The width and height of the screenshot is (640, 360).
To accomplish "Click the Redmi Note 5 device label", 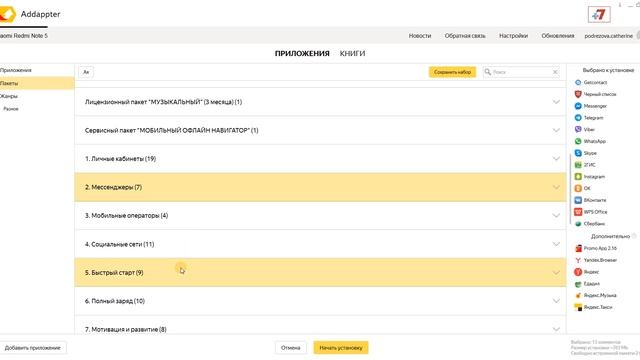I will point(24,36).
